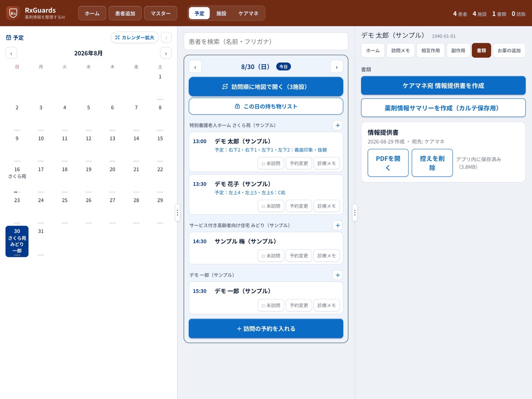The width and height of the screenshot is (532, 399).
Task: Open the 書類 patient tab
Action: click(481, 51)
